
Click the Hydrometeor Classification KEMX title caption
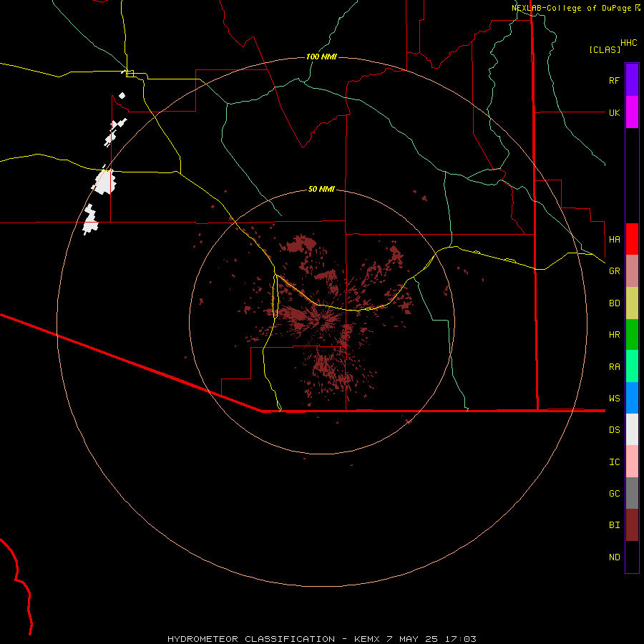(321, 639)
